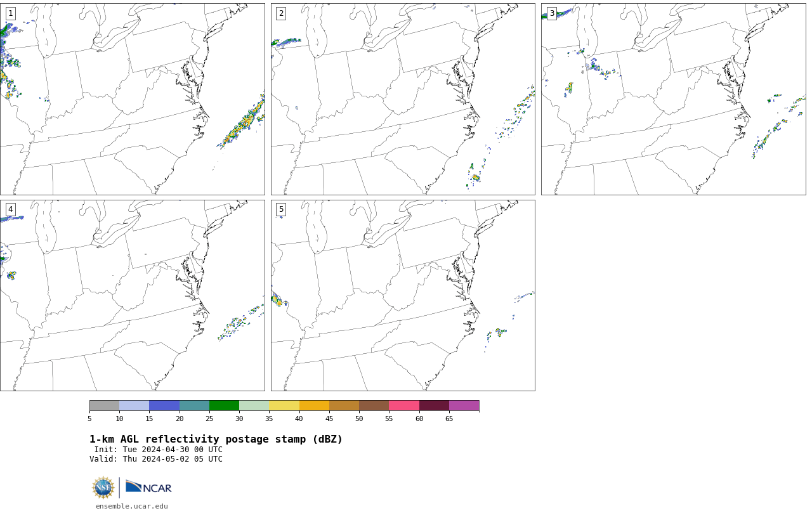
Task: Open ensemble member 5 reflectivity map
Action: tap(403, 295)
